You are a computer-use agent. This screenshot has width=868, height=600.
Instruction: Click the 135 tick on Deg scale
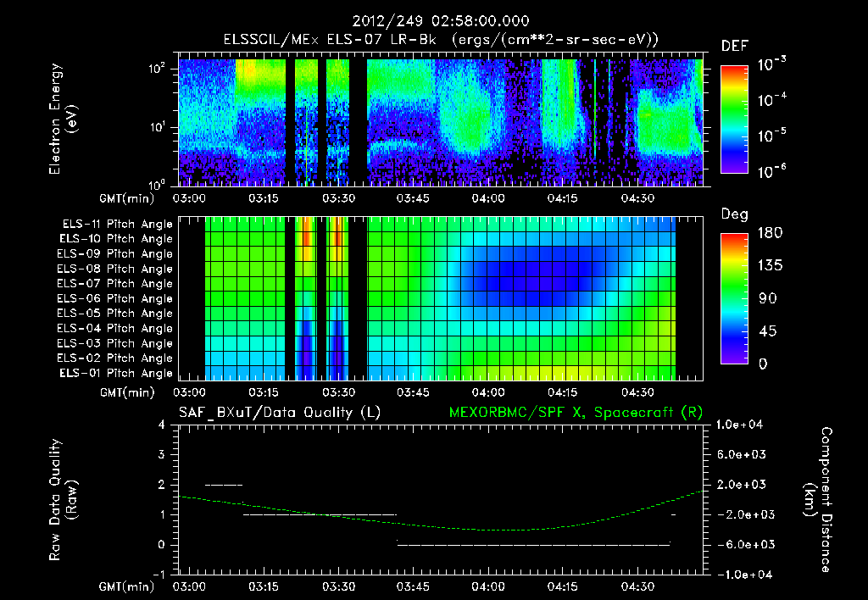(x=770, y=266)
